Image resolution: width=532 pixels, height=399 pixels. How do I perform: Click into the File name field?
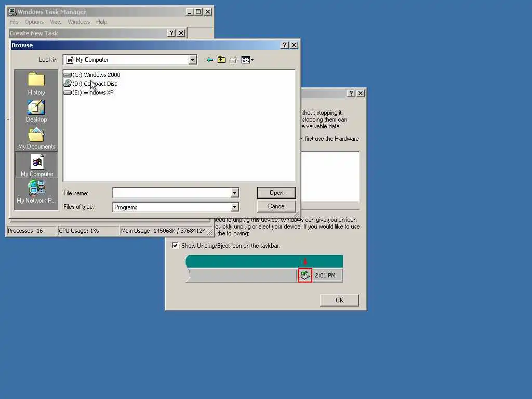(171, 193)
